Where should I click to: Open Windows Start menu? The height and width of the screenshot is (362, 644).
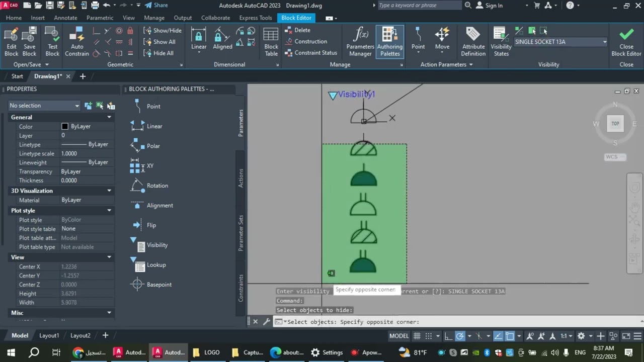pos(11,352)
